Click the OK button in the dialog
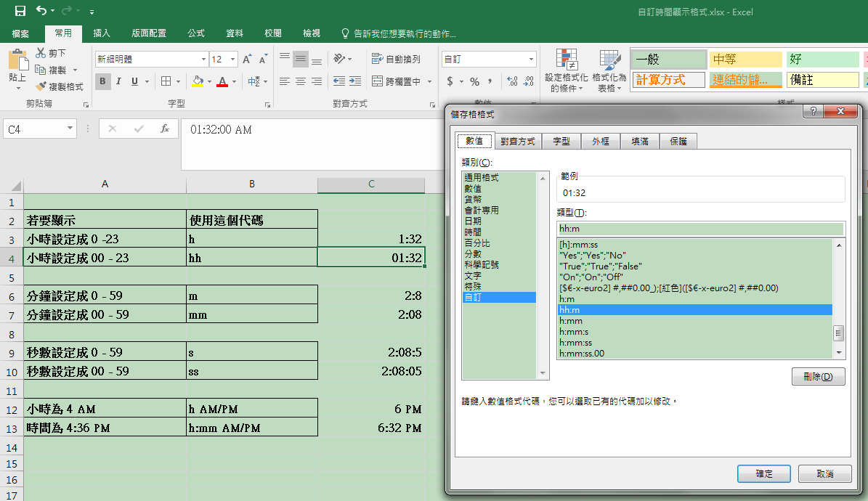 tap(764, 474)
